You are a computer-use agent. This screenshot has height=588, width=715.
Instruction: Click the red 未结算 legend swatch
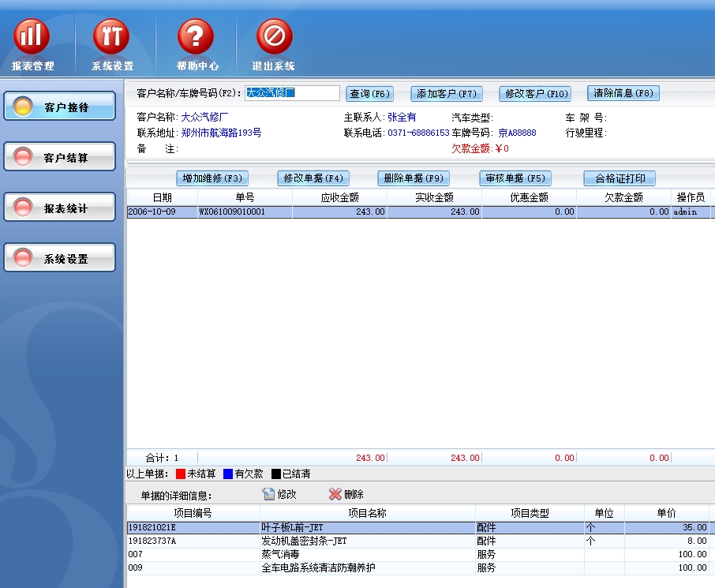(x=180, y=474)
